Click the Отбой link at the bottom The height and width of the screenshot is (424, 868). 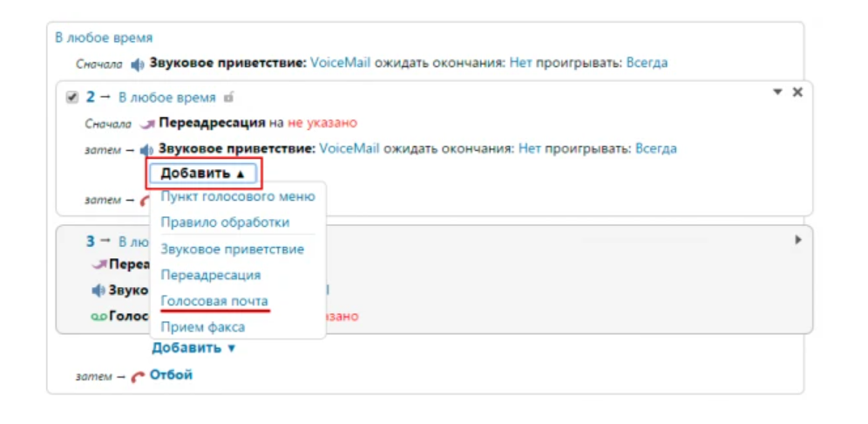(x=171, y=375)
